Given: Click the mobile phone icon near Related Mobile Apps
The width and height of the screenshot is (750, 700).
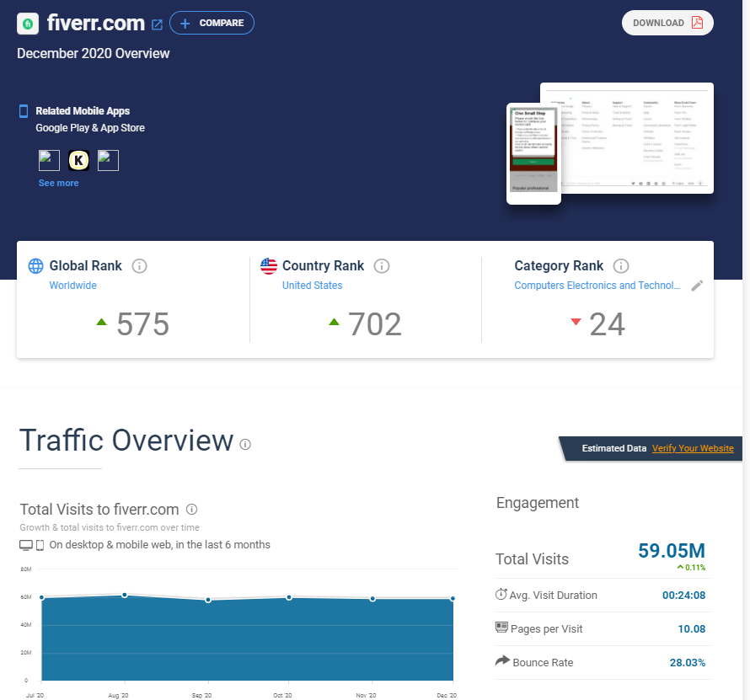Looking at the screenshot, I should (23, 110).
